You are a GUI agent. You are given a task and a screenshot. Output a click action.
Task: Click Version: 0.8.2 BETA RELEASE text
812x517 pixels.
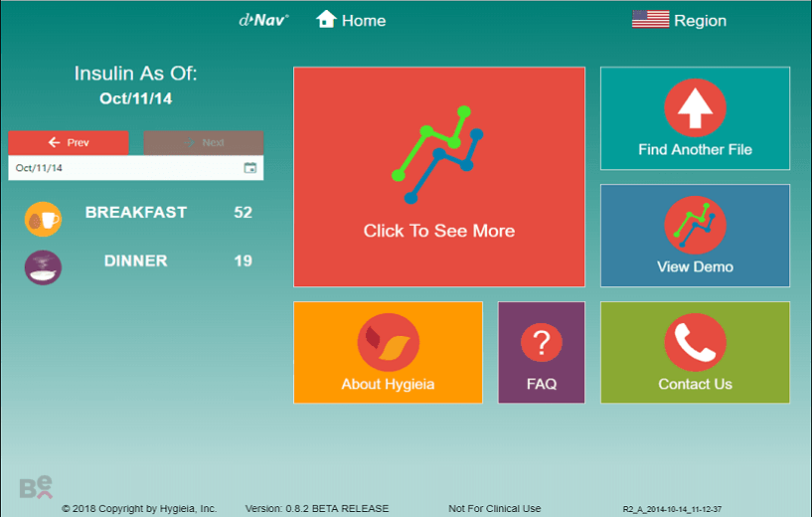[317, 509]
